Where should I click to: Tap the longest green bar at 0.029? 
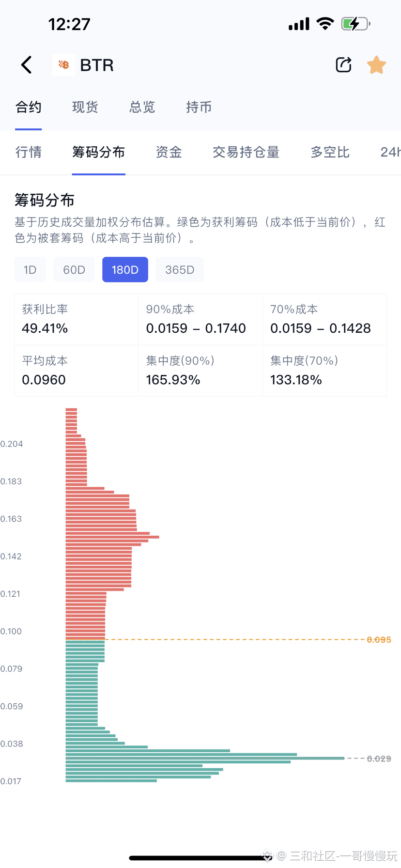coord(205,758)
